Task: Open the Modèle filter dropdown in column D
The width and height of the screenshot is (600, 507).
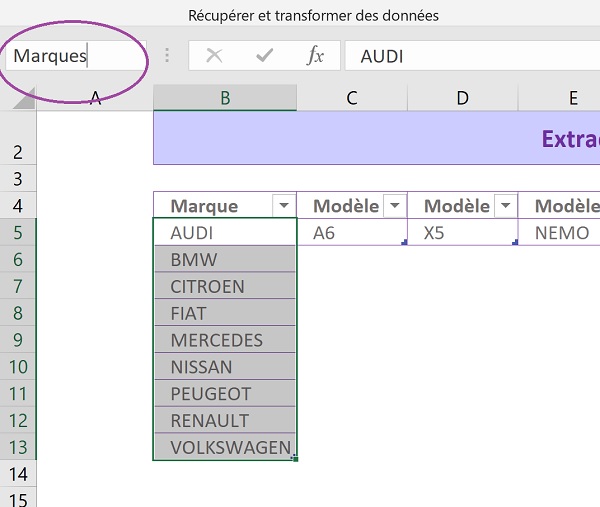Action: pyautogui.click(x=505, y=205)
